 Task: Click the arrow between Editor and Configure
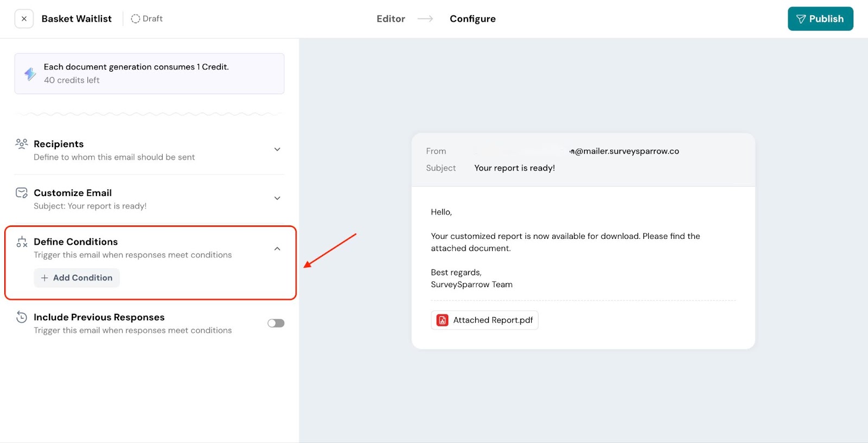[425, 19]
